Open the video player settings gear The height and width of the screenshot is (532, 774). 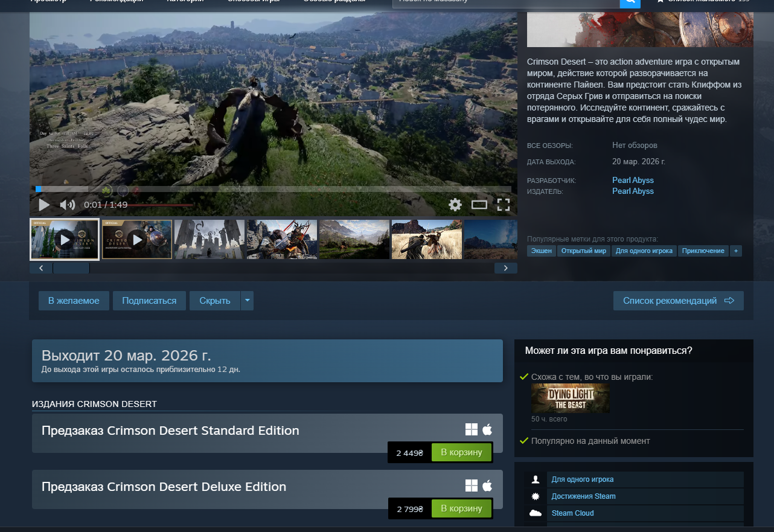(455, 205)
